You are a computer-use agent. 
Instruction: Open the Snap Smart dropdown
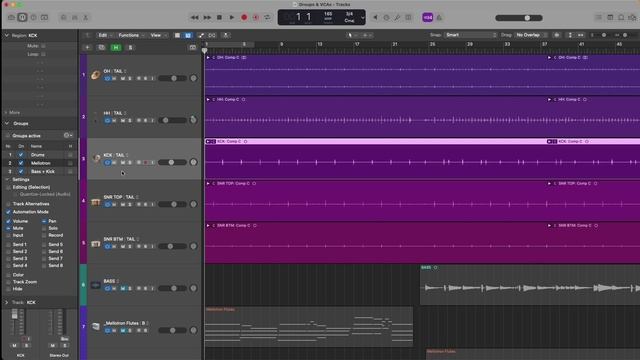pos(470,35)
